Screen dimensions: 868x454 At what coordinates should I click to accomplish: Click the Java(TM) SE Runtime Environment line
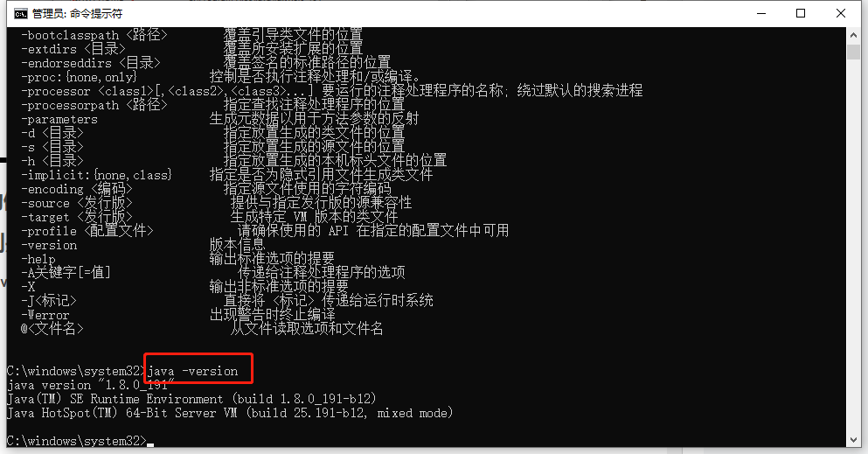[191, 399]
